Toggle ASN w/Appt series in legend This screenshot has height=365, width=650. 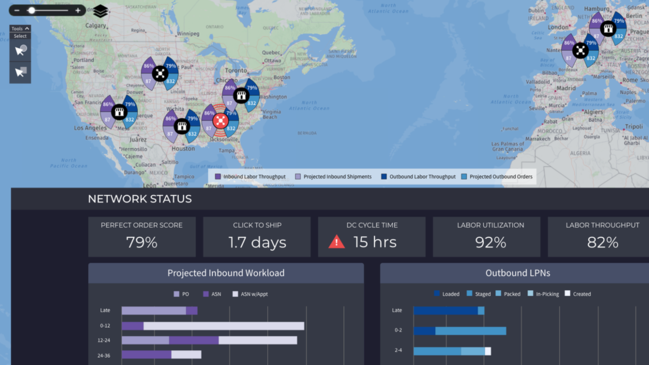(250, 294)
